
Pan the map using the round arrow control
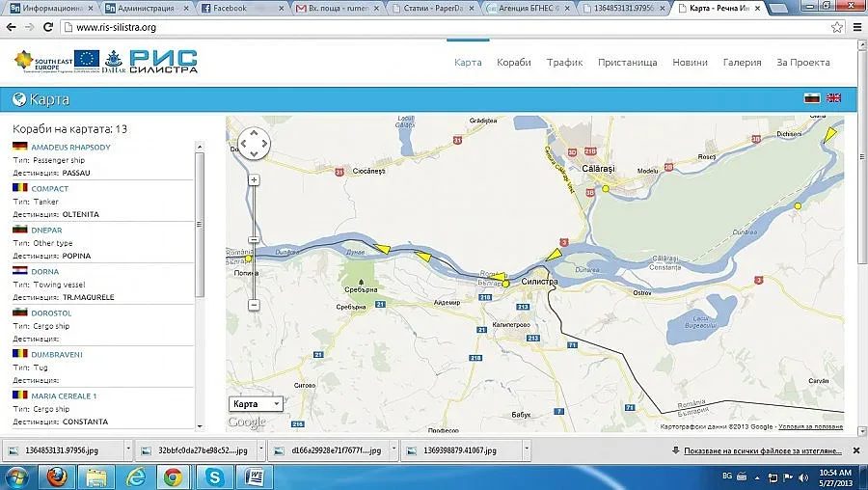[x=255, y=144]
